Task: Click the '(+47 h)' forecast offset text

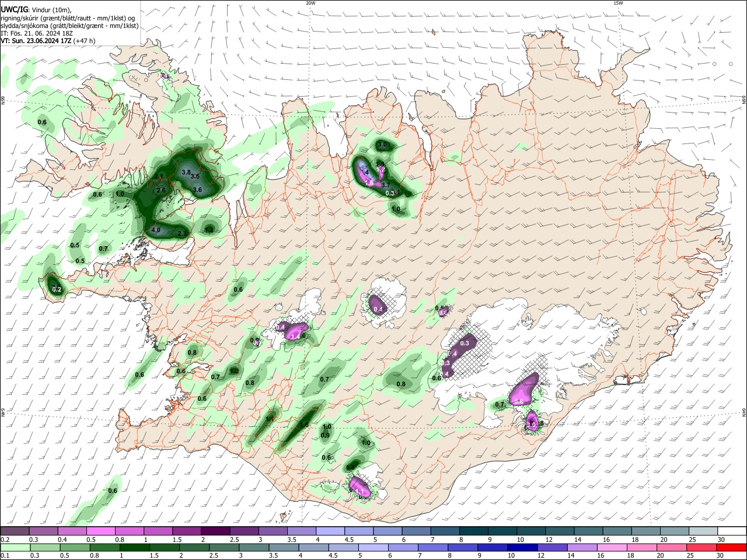Action: click(x=85, y=41)
